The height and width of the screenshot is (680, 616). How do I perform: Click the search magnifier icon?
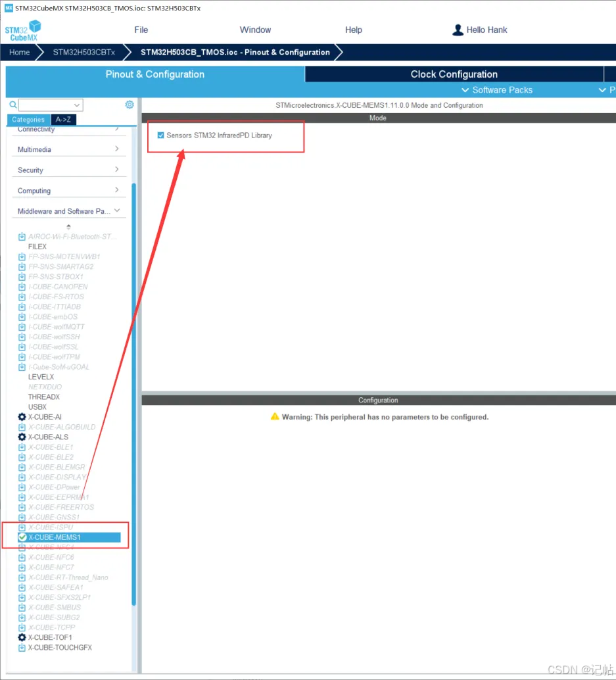[13, 105]
